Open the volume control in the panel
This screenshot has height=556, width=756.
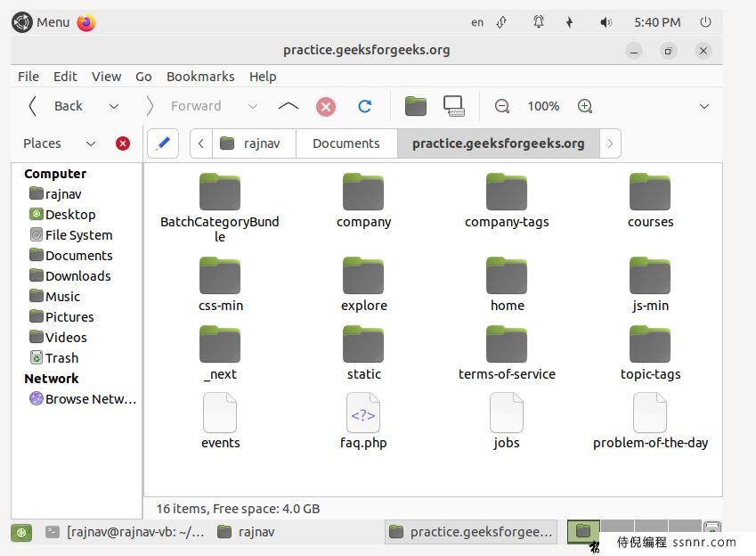pos(606,22)
